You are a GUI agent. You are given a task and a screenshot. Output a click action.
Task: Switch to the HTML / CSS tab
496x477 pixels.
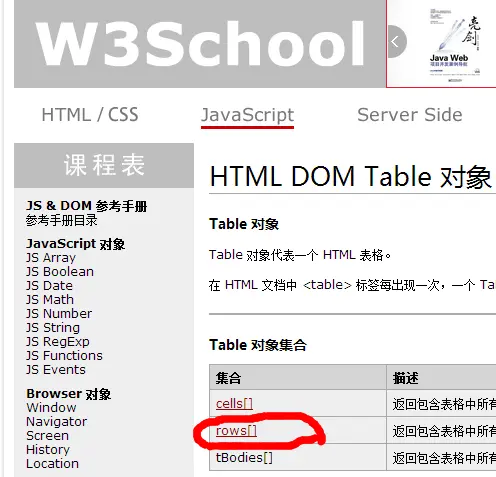point(90,115)
